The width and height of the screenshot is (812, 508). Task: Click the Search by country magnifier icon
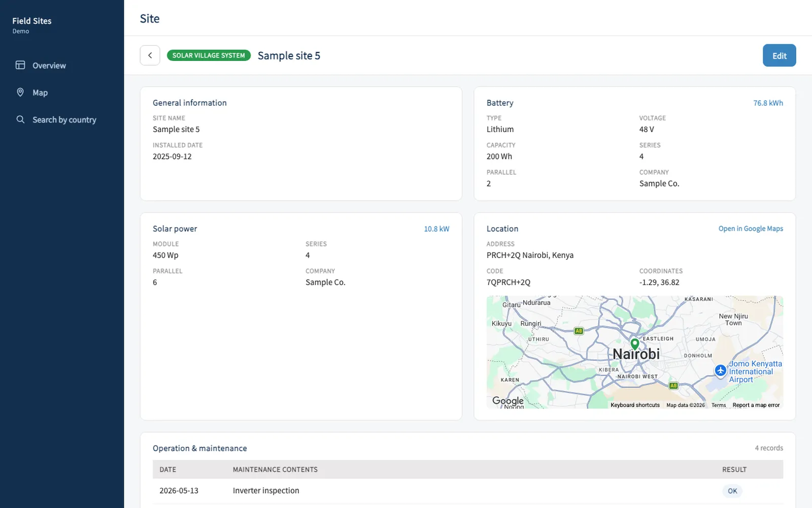coord(20,119)
